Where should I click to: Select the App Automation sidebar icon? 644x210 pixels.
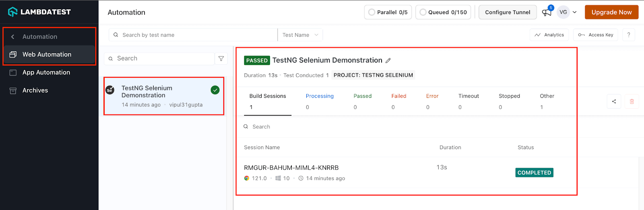13,73
